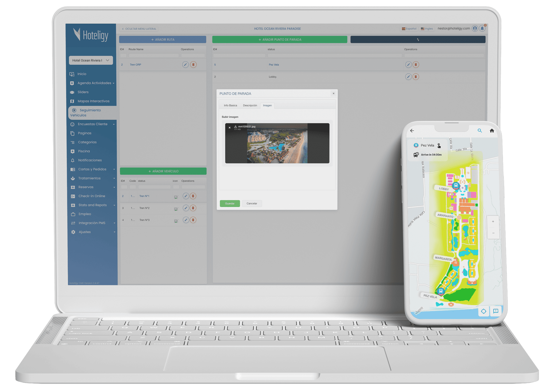Save the stop point with Guardar
The height and width of the screenshot is (392, 549).
(230, 204)
